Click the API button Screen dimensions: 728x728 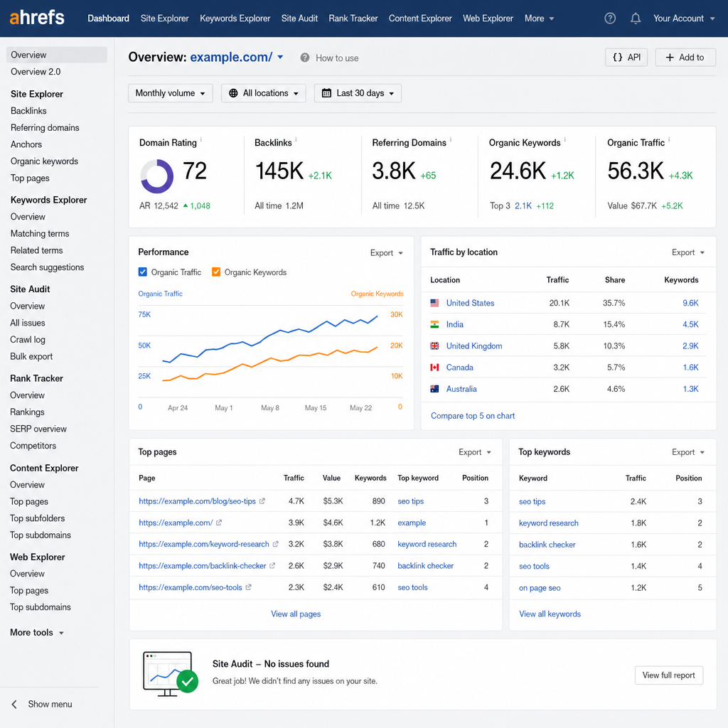coord(626,57)
